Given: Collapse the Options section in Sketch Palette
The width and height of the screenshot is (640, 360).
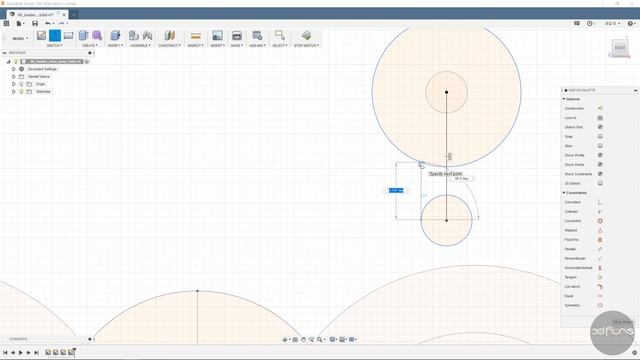Looking at the screenshot, I should (564, 99).
